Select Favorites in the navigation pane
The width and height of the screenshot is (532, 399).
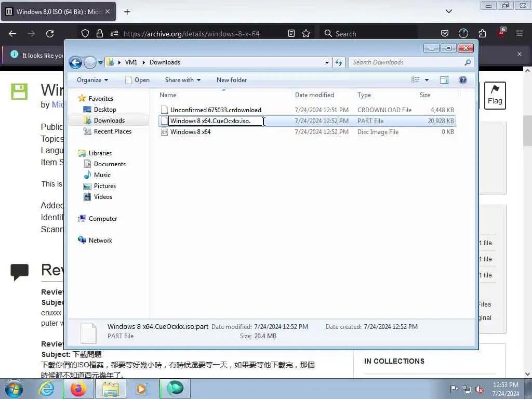(x=101, y=98)
